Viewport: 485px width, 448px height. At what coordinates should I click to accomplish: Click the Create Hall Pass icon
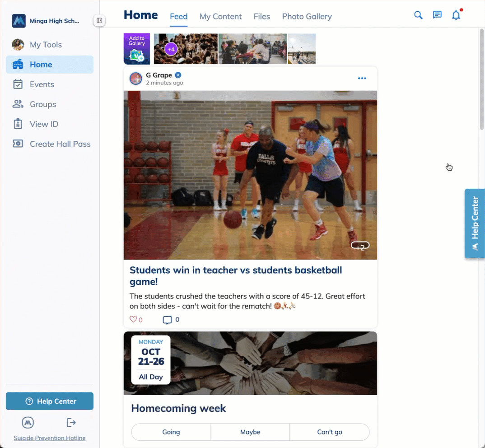(x=18, y=144)
